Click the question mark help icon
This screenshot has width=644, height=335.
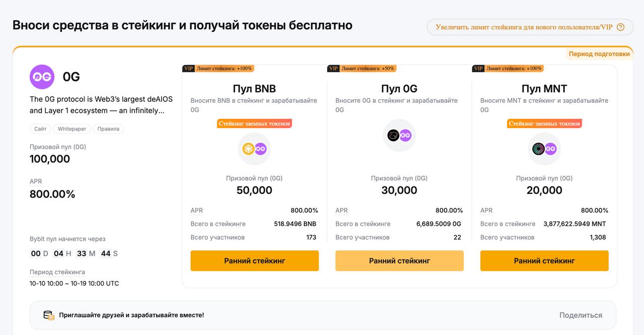click(x=620, y=27)
